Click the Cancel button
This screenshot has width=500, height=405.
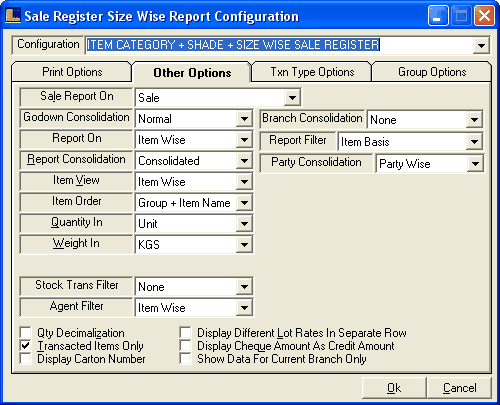(x=459, y=388)
